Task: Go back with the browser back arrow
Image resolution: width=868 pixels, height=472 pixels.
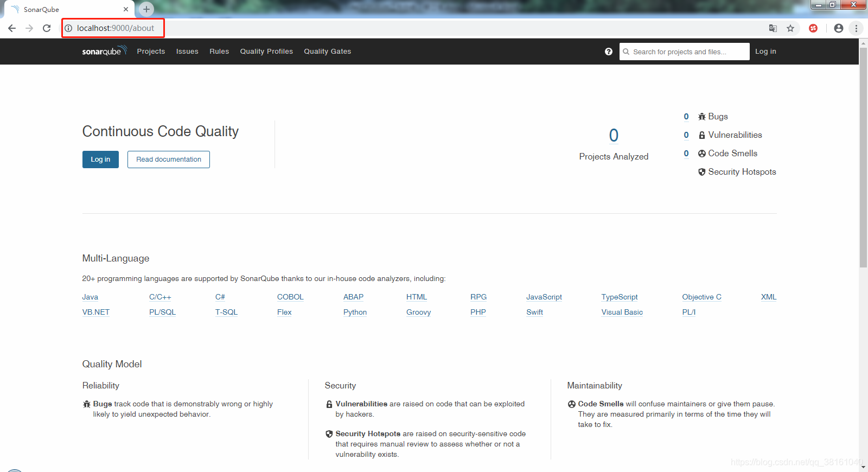Action: [12, 28]
